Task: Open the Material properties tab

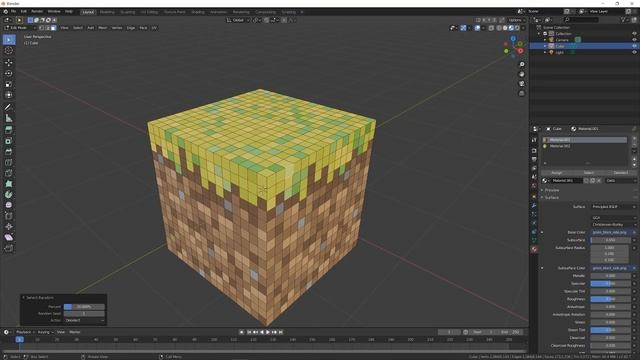Action: pos(534,249)
